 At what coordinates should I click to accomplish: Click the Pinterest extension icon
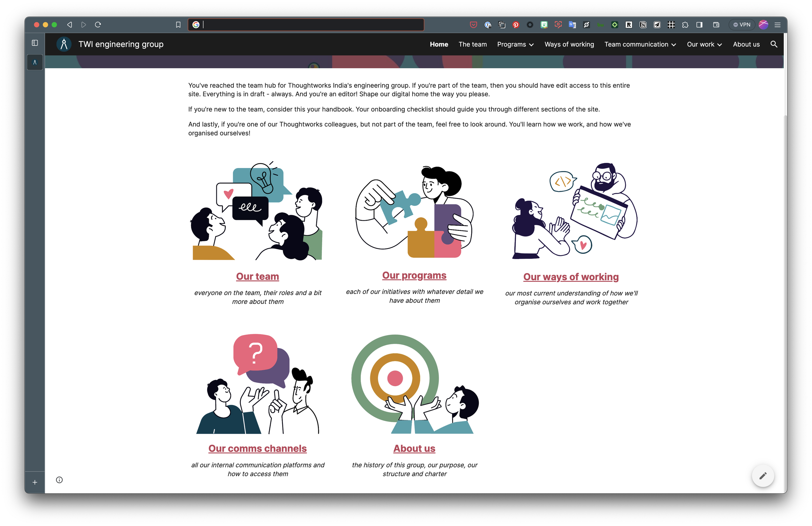515,25
